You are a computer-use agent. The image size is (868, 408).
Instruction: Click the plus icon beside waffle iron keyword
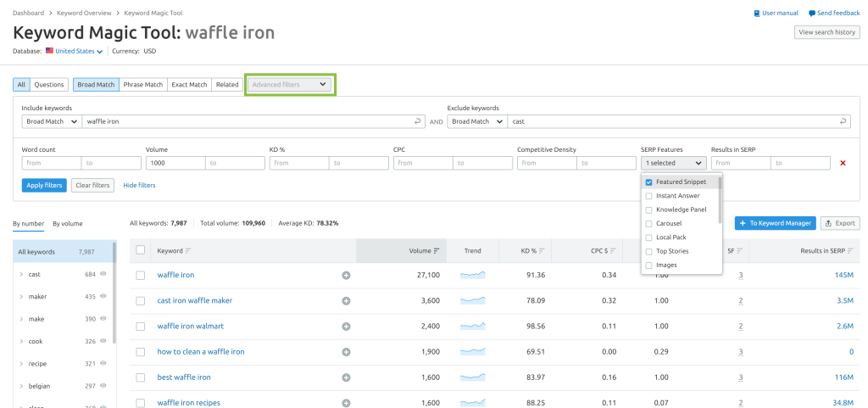(346, 275)
